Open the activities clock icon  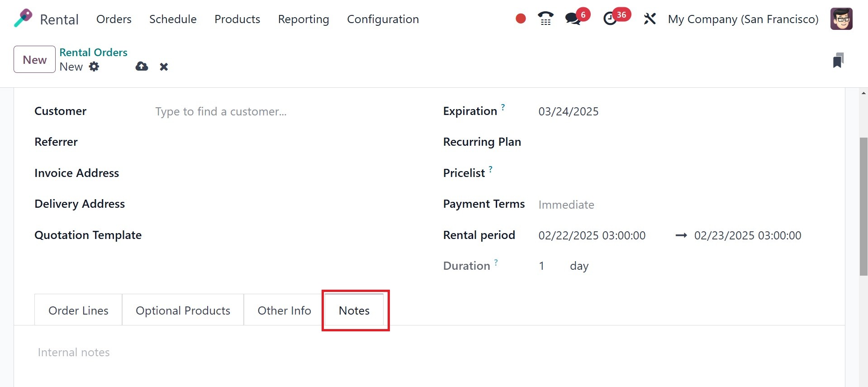611,19
